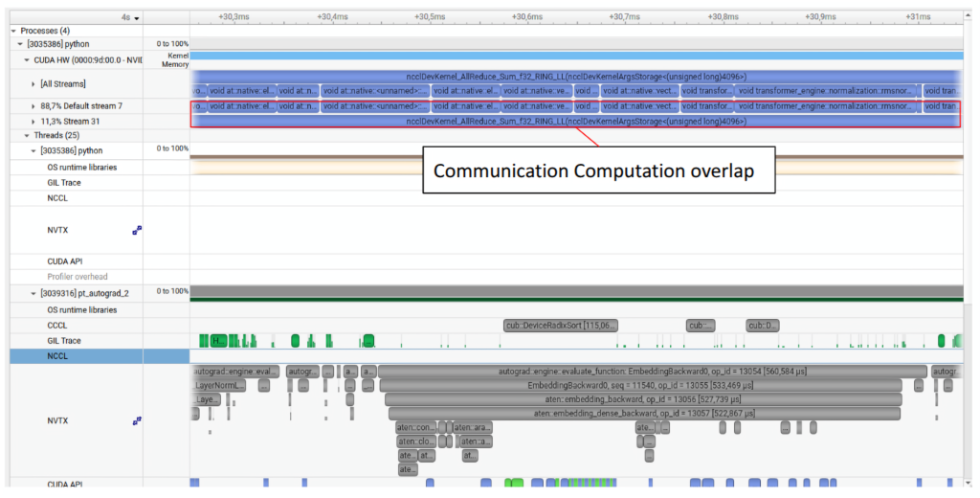The height and width of the screenshot is (498, 980).
Task: Collapse the [3039316] pt_autograd_2 thread
Action: coord(35,293)
